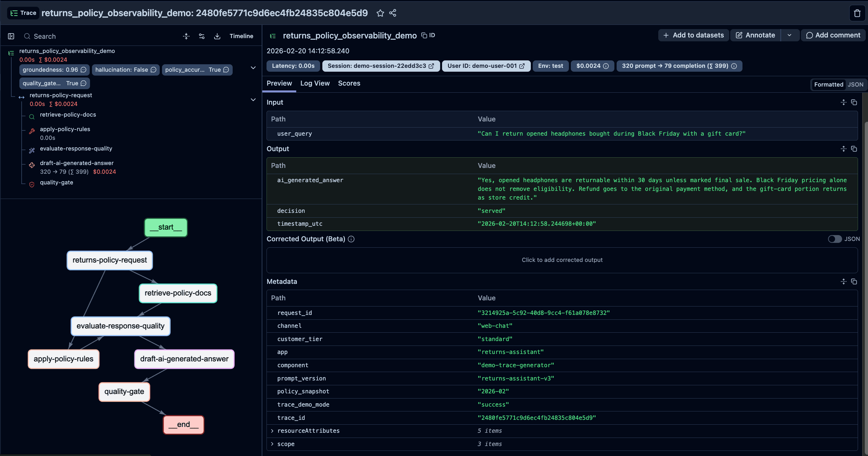
Task: Collapse the Input section fold icon
Action: pos(843,102)
